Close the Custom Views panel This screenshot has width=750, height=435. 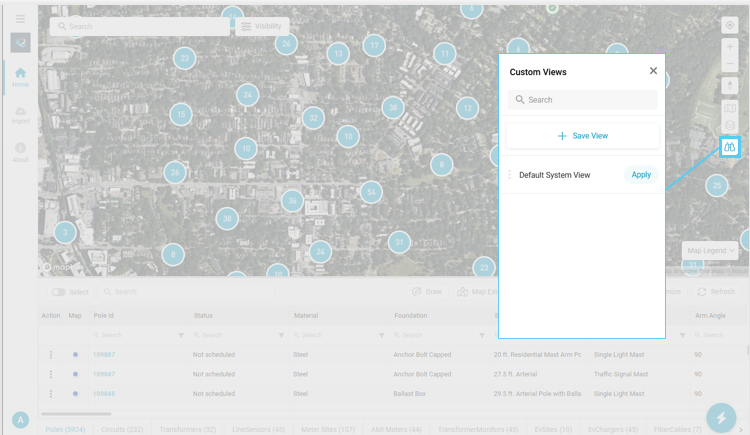[x=653, y=71]
